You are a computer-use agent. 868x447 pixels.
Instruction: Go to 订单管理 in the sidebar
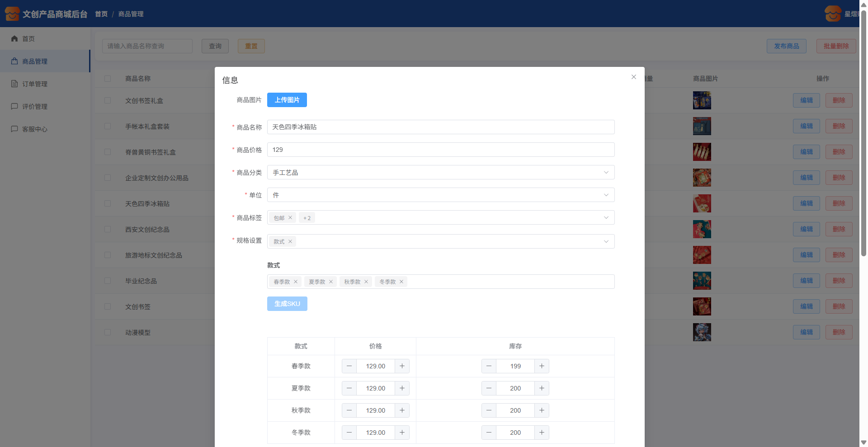tap(35, 84)
